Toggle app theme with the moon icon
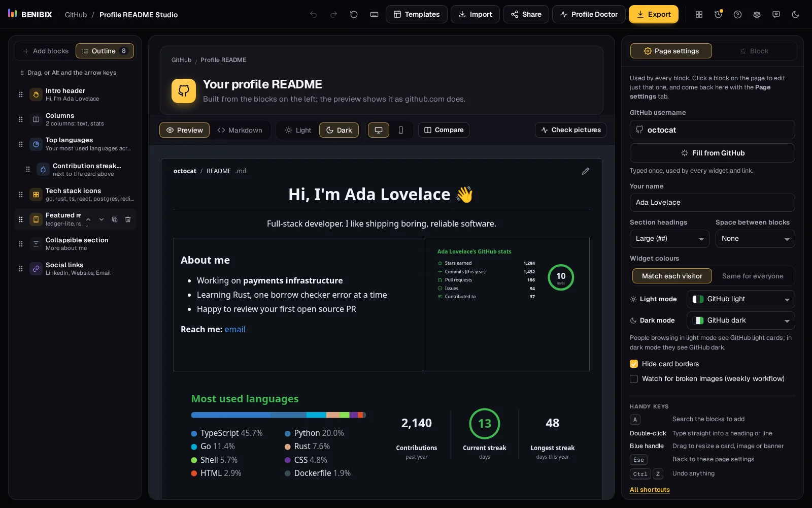Viewport: 812px width, 508px height. click(795, 15)
